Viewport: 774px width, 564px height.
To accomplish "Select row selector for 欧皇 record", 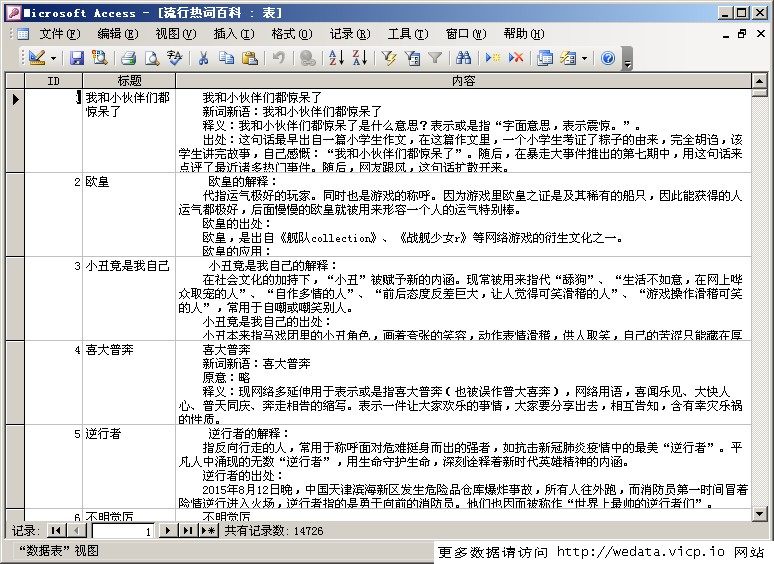I will [15, 215].
